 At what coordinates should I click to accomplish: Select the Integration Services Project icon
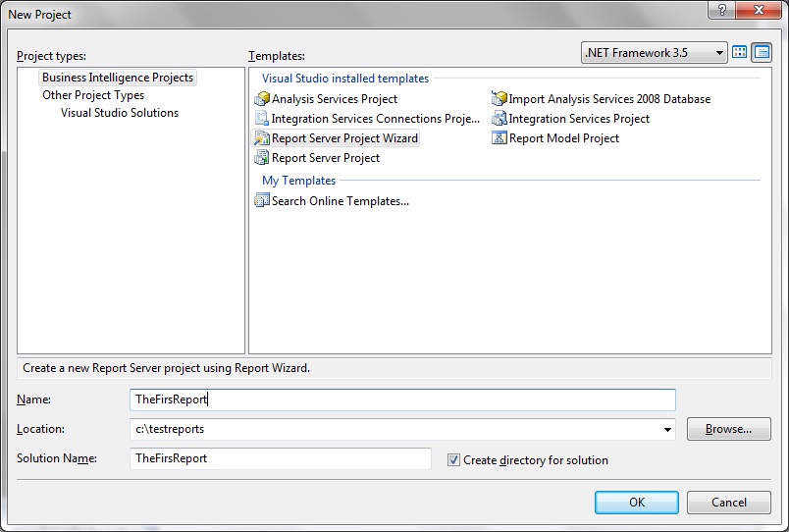500,119
